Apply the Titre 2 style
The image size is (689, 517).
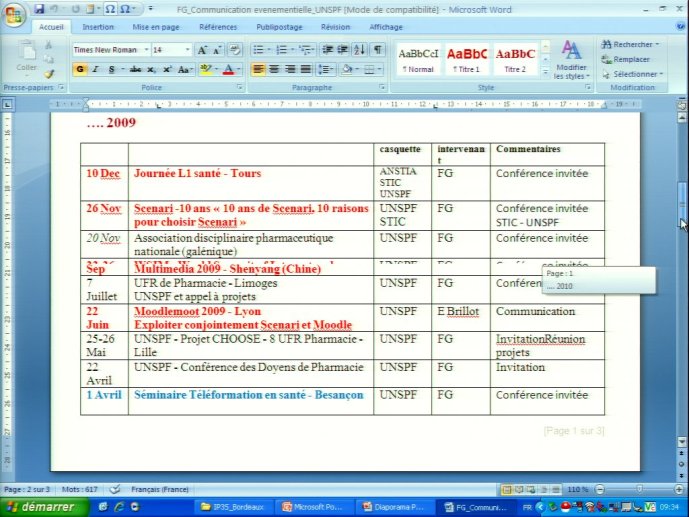pos(515,60)
